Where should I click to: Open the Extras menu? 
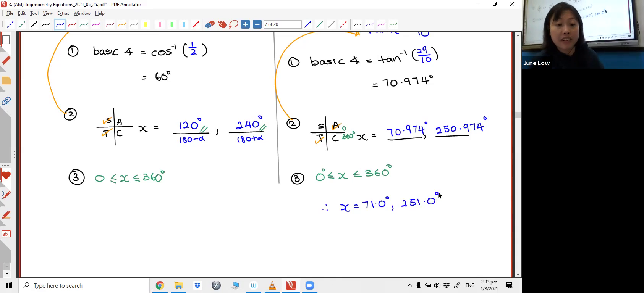[63, 13]
